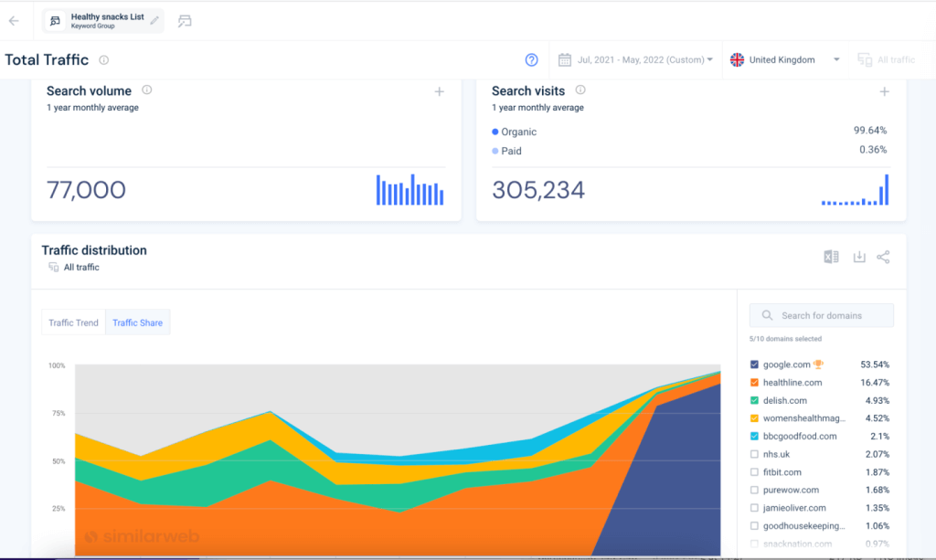Click the UK flag icon

pos(738,59)
